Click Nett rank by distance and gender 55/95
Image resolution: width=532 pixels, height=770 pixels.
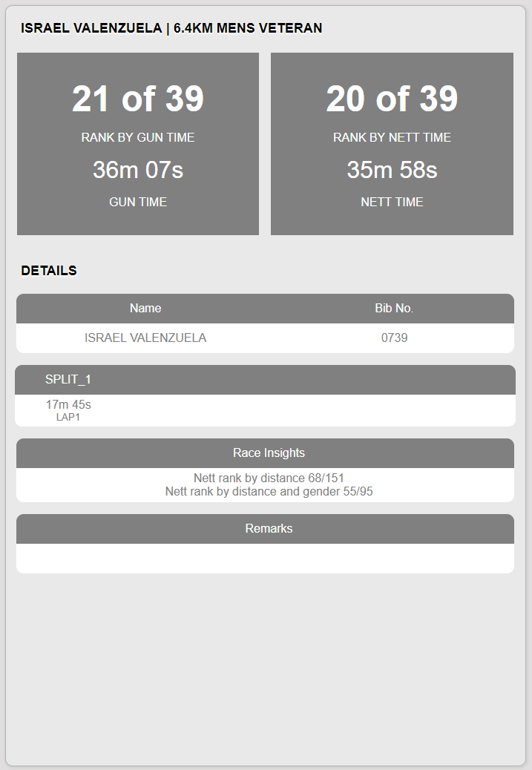269,492
